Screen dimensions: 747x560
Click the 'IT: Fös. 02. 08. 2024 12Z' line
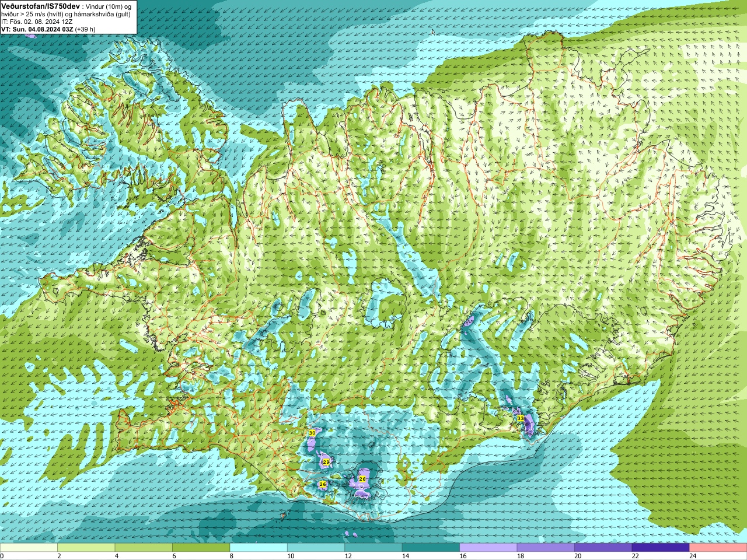point(37,22)
